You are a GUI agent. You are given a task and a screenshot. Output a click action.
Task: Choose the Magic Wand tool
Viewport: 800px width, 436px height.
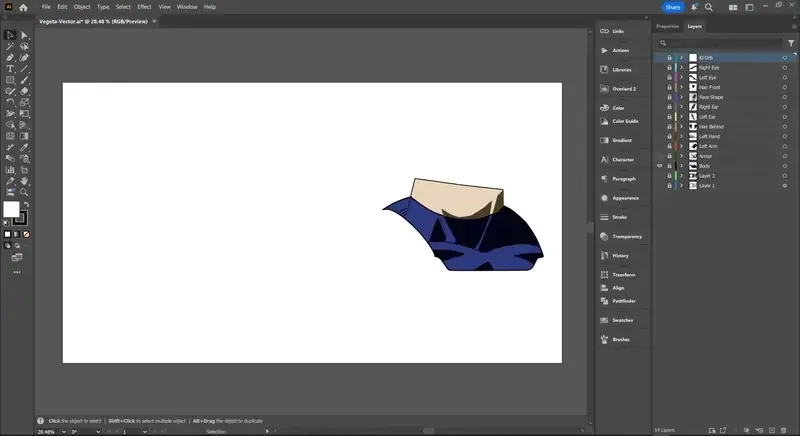pyautogui.click(x=10, y=46)
